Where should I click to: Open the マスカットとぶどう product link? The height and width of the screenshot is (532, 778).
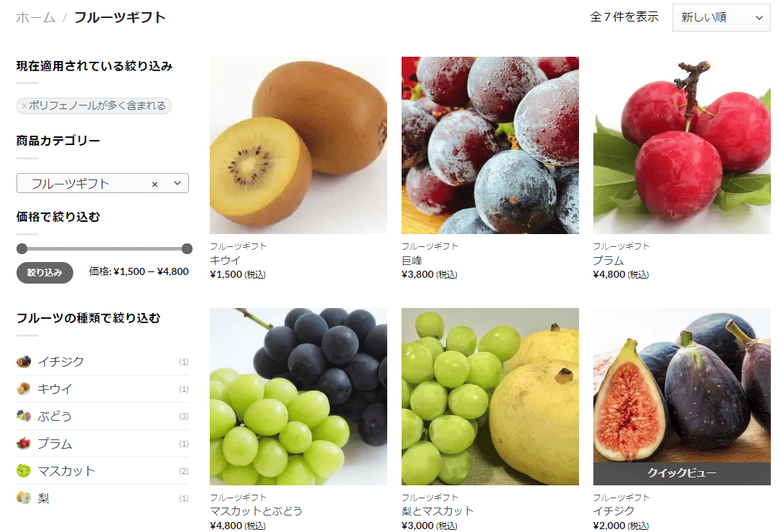tap(256, 510)
